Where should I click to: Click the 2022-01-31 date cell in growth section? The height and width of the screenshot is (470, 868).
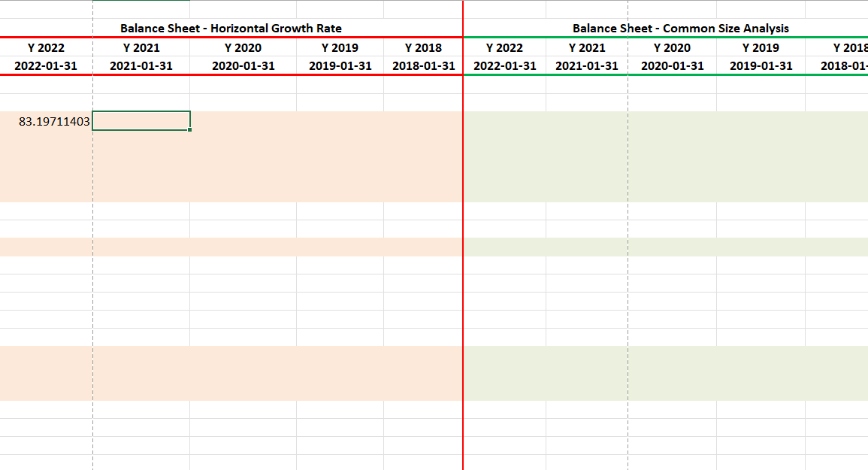tap(45, 65)
